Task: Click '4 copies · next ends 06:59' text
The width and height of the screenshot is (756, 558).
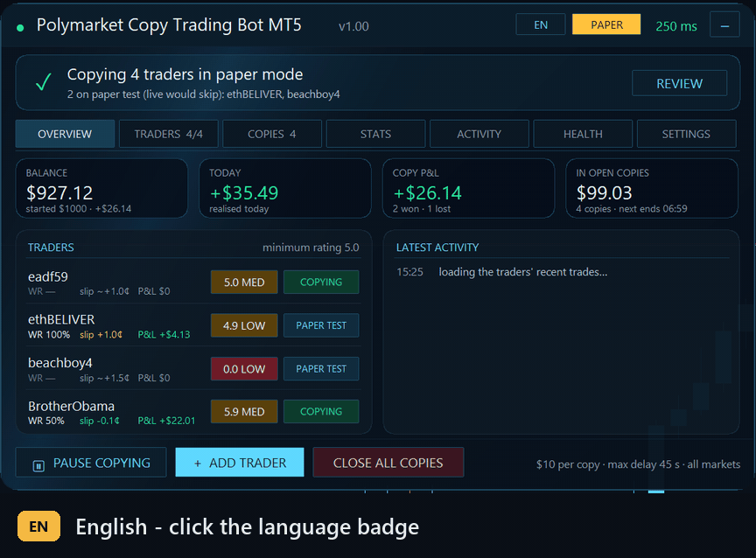Action: [x=632, y=209]
